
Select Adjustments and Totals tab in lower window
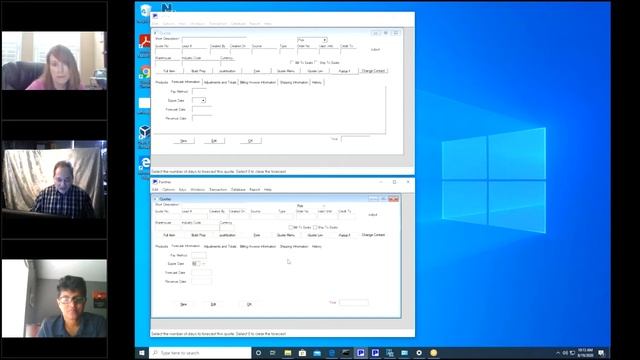[x=220, y=247]
